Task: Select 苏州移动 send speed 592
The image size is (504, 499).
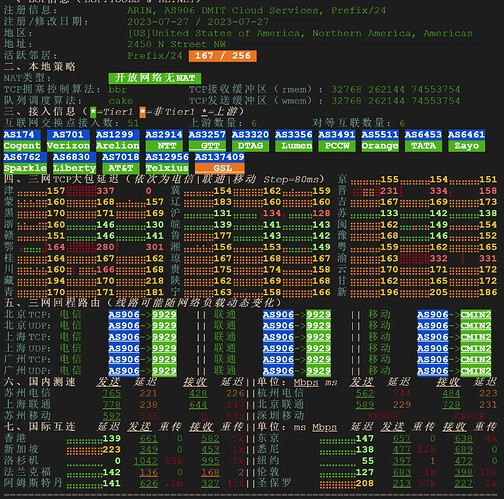Action: pos(112,416)
